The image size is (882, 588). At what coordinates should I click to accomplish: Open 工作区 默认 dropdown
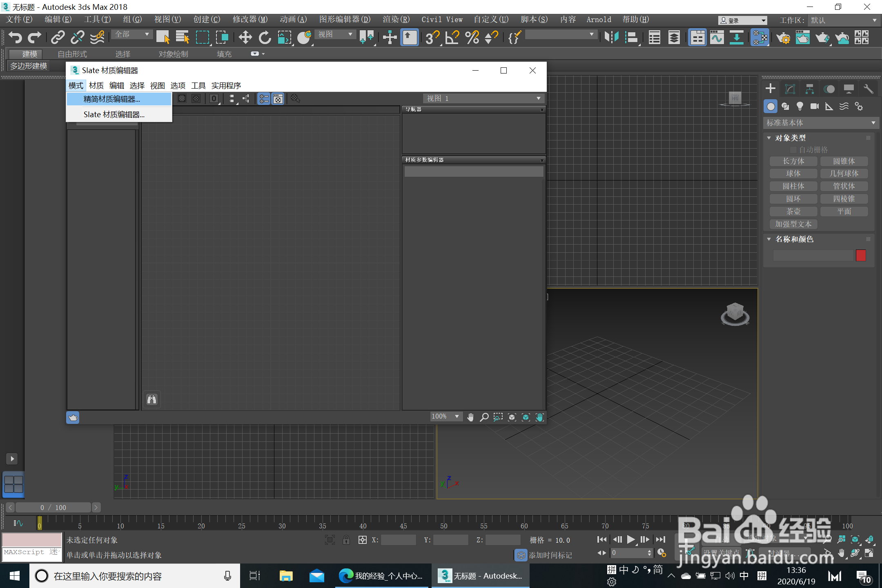[843, 20]
